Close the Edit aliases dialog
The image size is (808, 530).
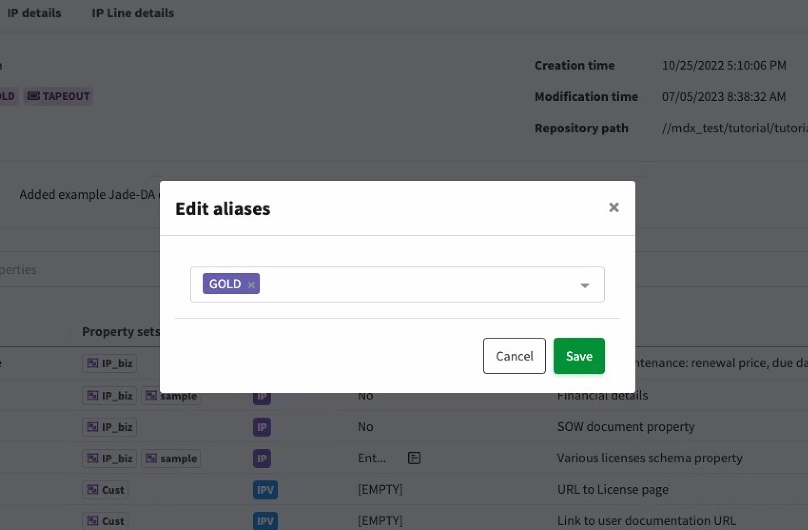click(x=613, y=208)
